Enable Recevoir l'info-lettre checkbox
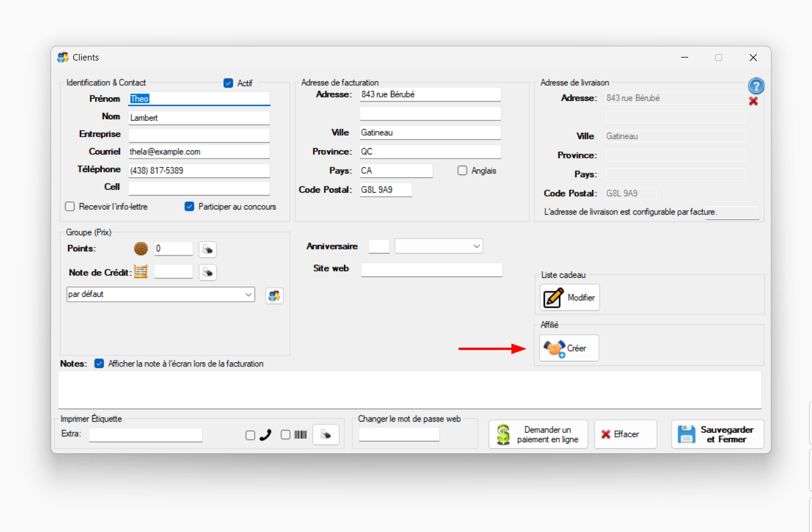 (70, 207)
